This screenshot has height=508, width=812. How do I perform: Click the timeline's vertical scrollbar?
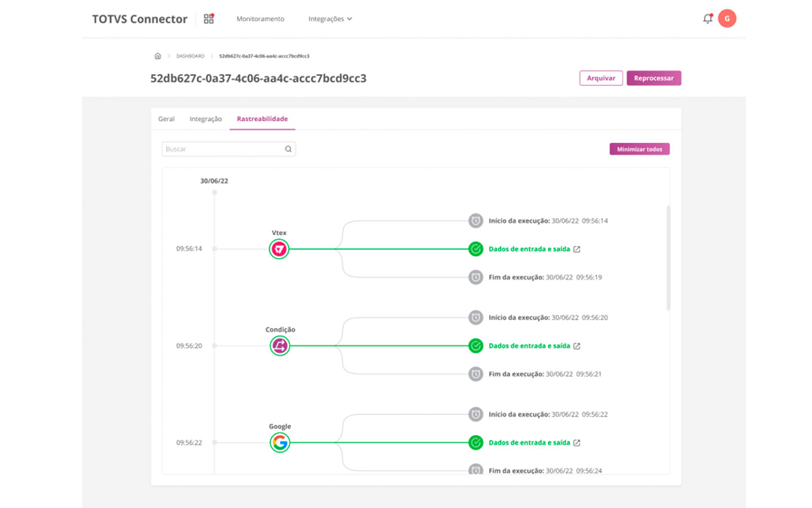coord(668,258)
